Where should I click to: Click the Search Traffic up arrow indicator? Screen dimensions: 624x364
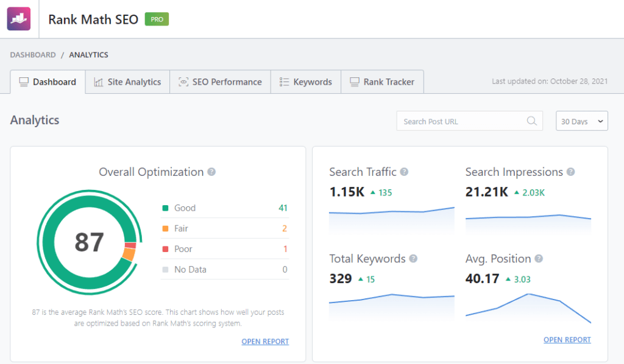click(x=373, y=192)
